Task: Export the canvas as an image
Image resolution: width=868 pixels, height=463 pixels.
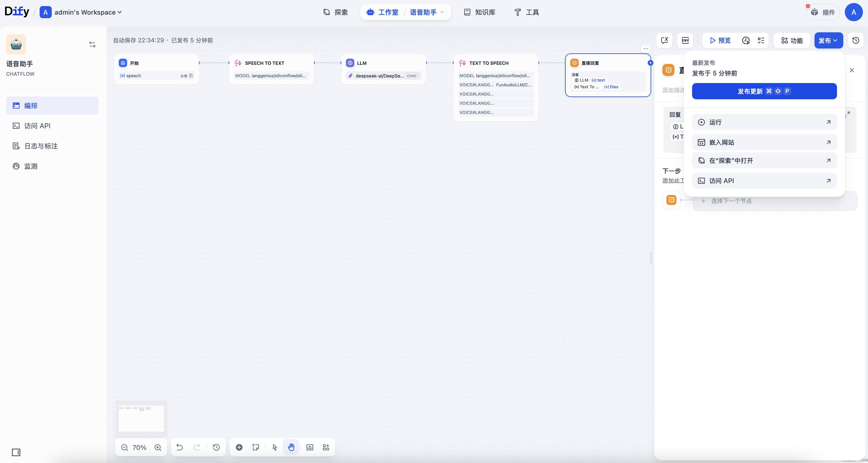Action: point(310,448)
